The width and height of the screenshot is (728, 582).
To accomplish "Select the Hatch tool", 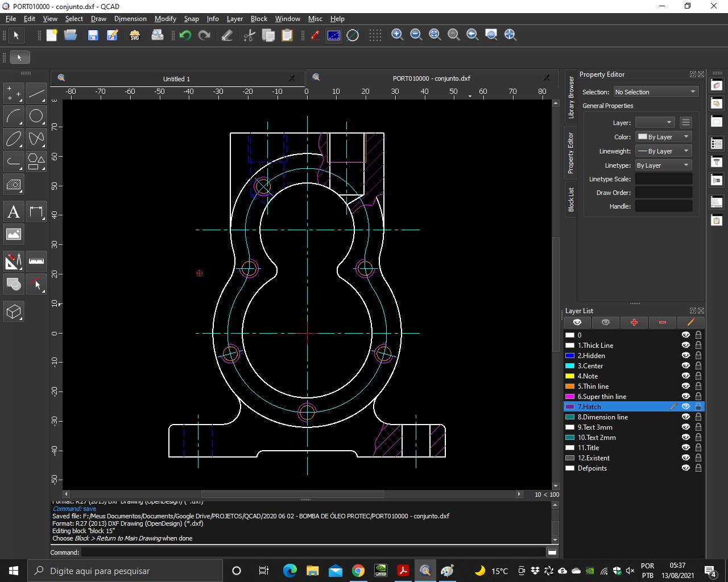I will click(14, 185).
